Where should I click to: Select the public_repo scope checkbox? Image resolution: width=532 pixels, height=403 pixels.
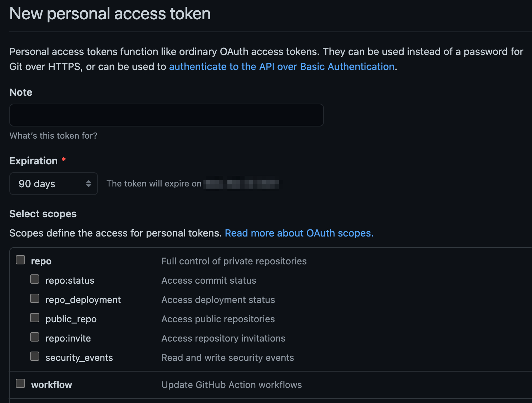coord(35,318)
